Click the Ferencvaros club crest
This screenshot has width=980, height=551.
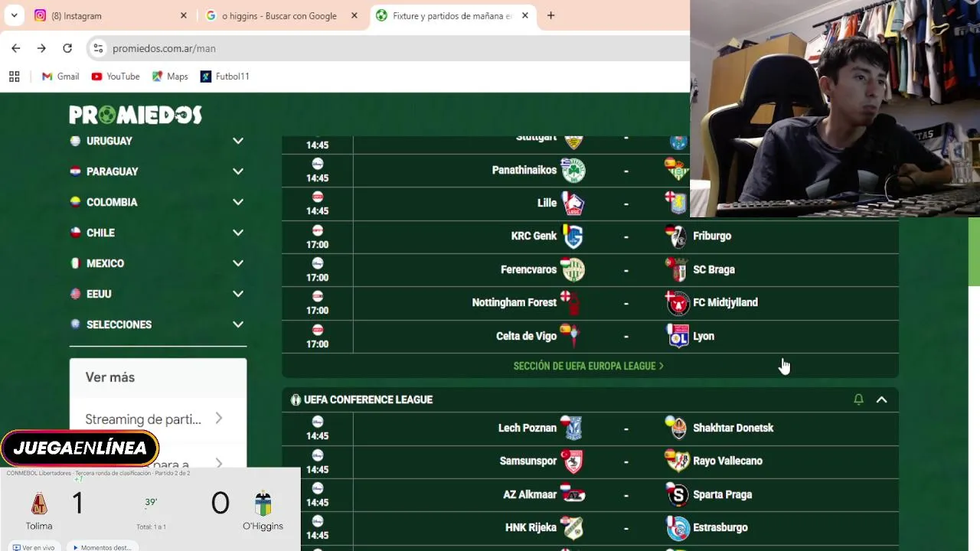[x=573, y=269]
